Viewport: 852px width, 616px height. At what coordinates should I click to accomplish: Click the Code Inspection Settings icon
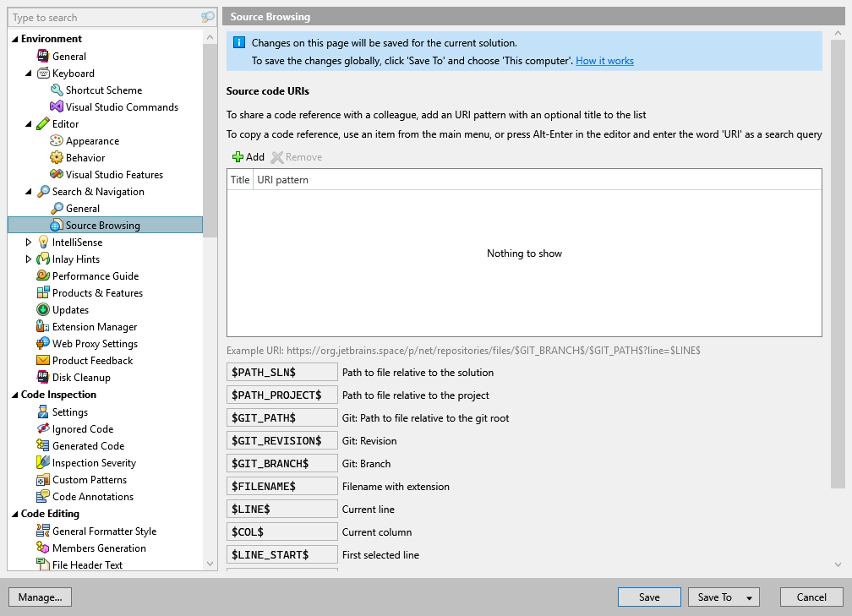[x=43, y=412]
